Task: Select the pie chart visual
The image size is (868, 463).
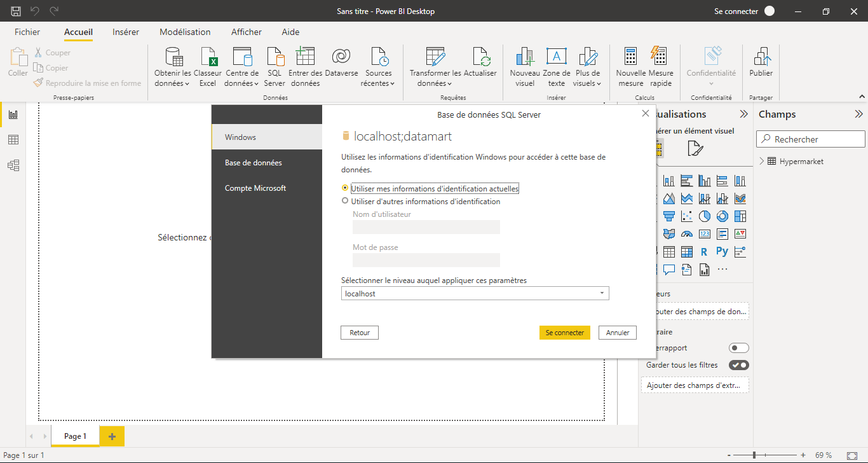Action: pos(704,216)
